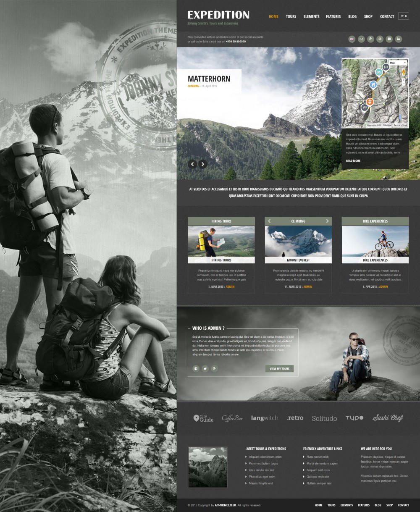420x512 pixels.
Task: Open the LinkedIn icon in header
Action: [398, 39]
